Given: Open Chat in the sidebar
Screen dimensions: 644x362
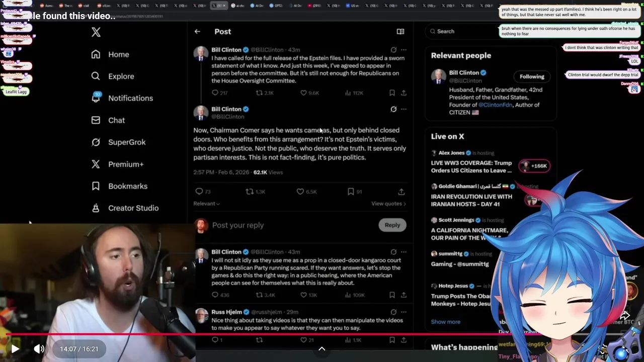Looking at the screenshot, I should [108, 120].
